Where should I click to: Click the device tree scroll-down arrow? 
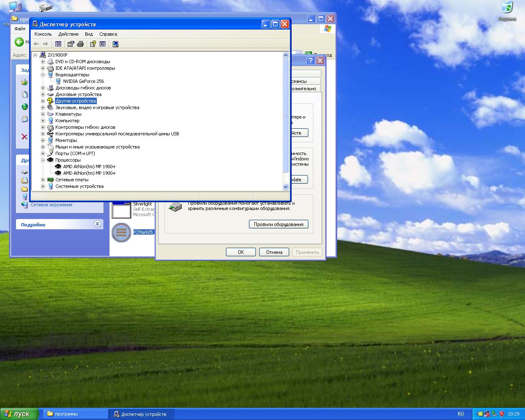click(286, 187)
